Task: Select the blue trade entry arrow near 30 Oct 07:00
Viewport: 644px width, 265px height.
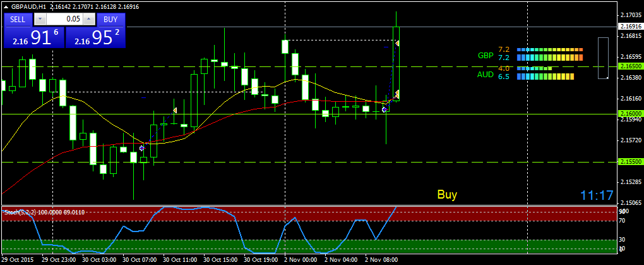Action: pos(142,148)
